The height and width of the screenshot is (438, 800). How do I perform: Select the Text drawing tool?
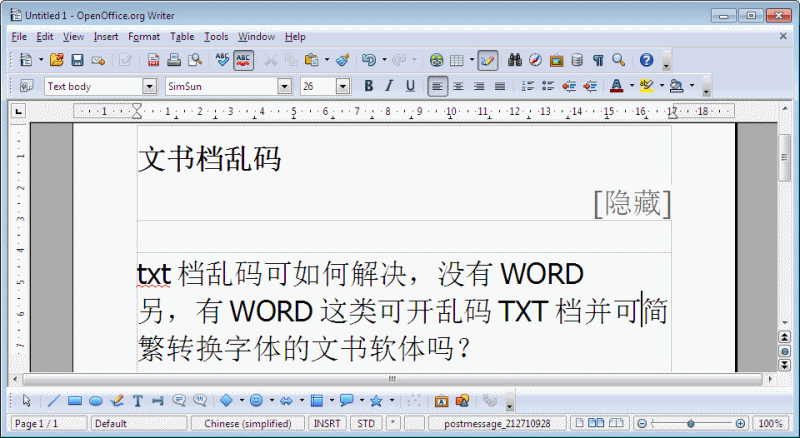click(137, 401)
